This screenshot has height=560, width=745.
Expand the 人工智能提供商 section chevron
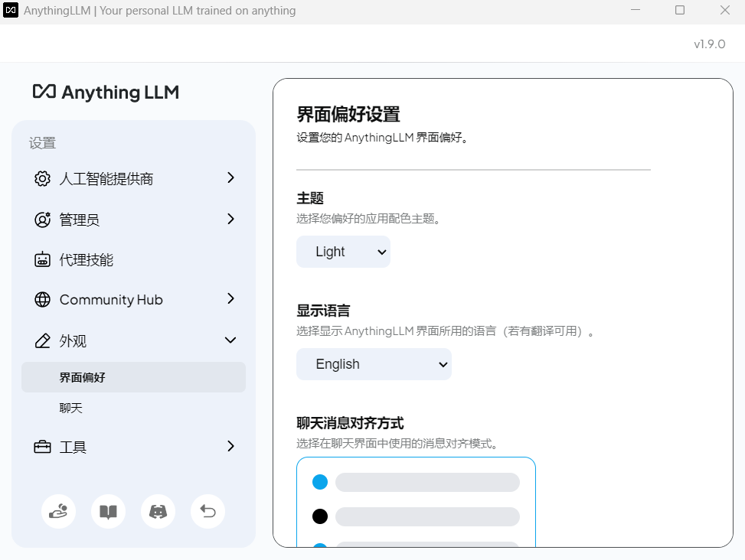coord(230,177)
